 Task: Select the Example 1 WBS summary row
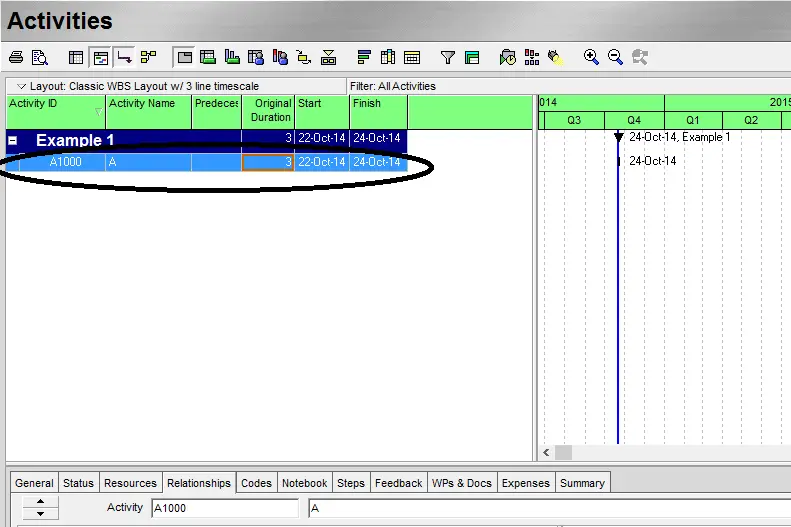207,139
